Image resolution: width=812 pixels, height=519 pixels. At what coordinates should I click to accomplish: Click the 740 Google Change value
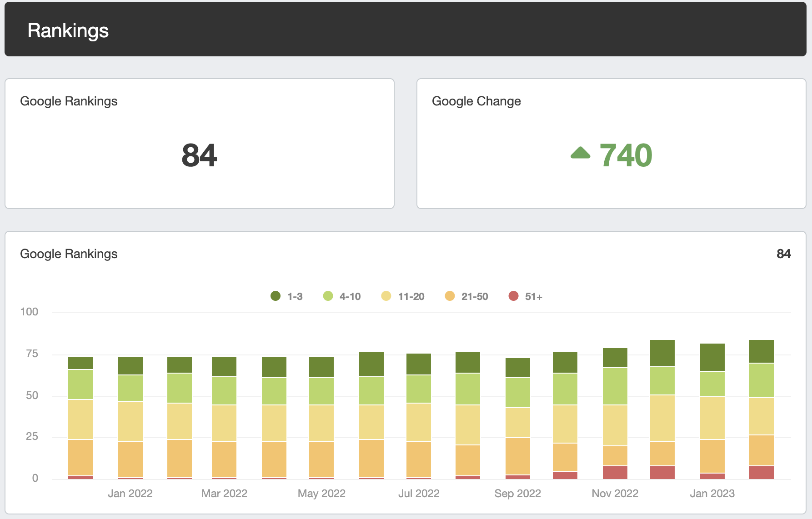click(626, 155)
